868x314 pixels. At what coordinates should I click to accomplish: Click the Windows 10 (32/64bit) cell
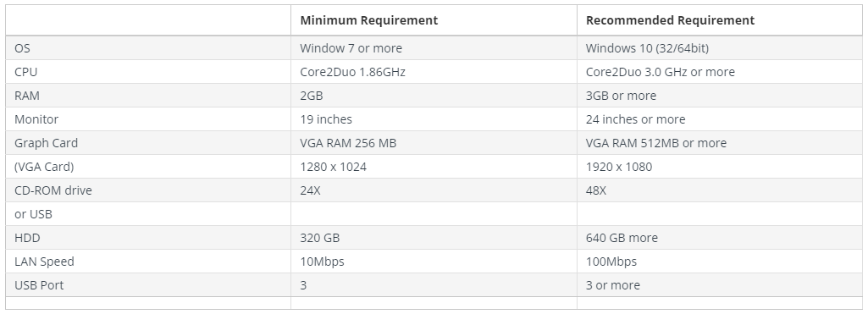click(x=647, y=48)
